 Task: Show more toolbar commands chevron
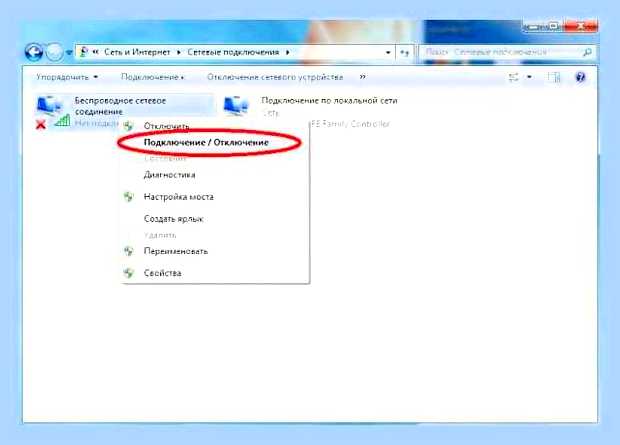pos(362,77)
